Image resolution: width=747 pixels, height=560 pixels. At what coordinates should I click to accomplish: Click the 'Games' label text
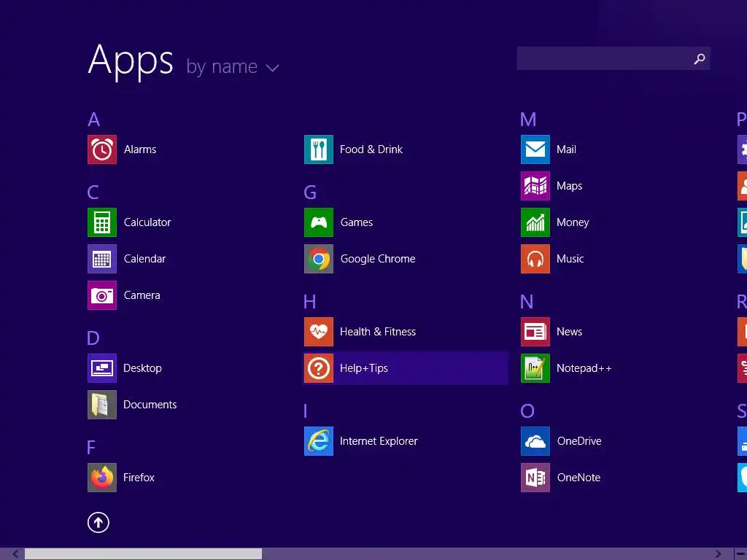356,222
